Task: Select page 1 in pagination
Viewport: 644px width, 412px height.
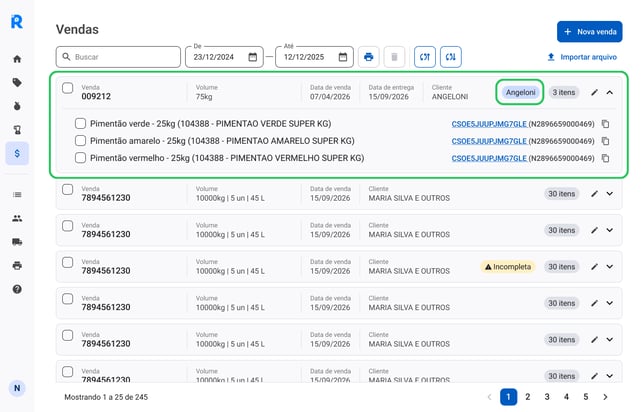Action: tap(508, 397)
